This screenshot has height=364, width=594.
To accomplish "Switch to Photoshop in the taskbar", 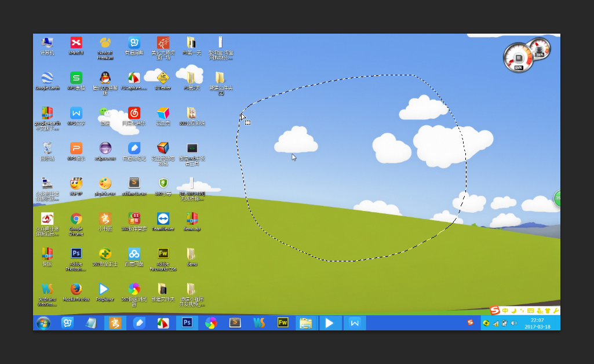I will (x=187, y=323).
